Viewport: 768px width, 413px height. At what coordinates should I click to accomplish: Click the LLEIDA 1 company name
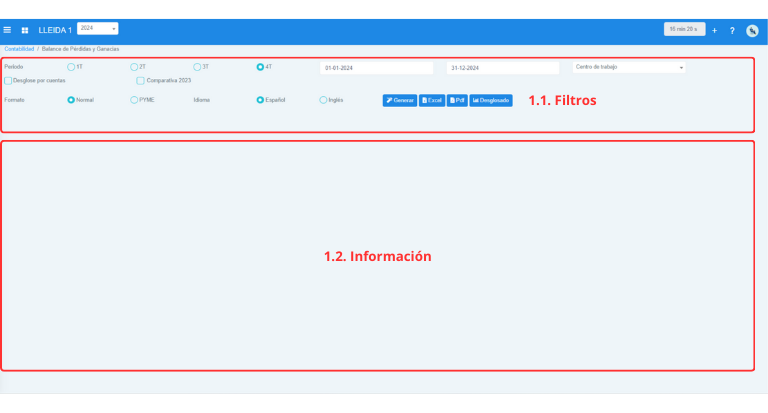55,30
